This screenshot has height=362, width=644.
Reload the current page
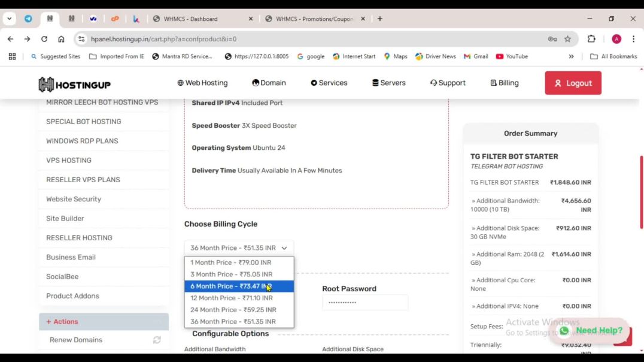(44, 39)
